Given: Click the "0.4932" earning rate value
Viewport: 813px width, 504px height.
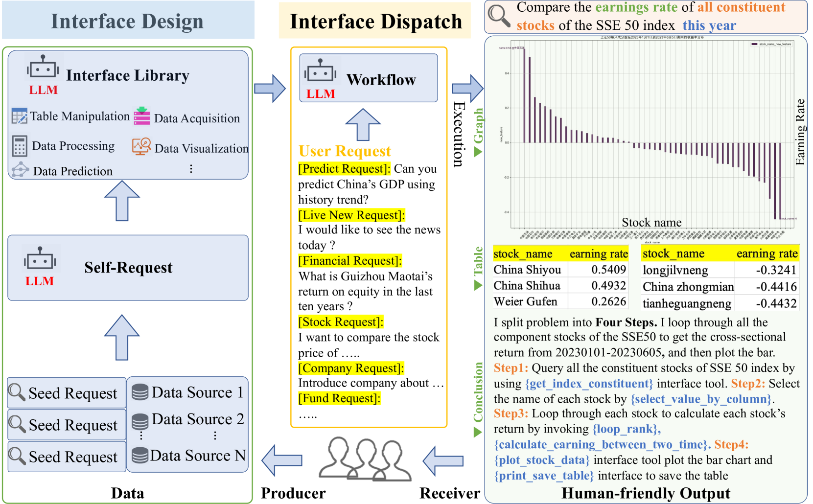Looking at the screenshot, I should tap(608, 285).
